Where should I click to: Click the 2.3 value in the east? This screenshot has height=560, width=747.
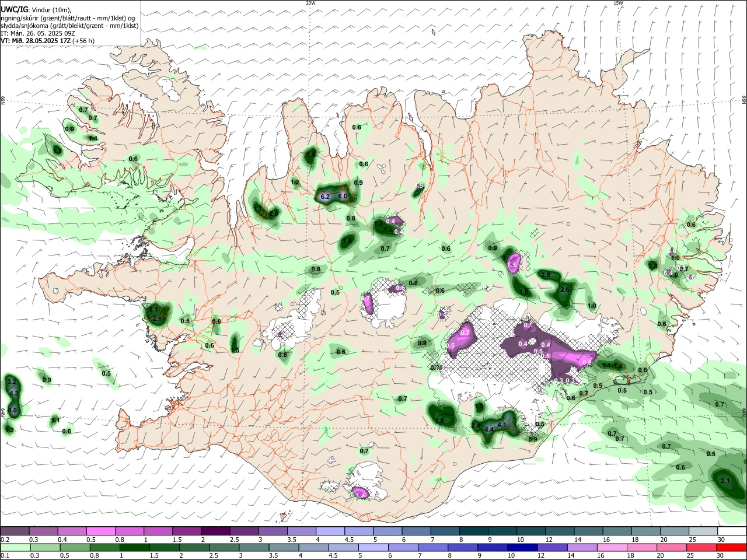[x=652, y=266]
